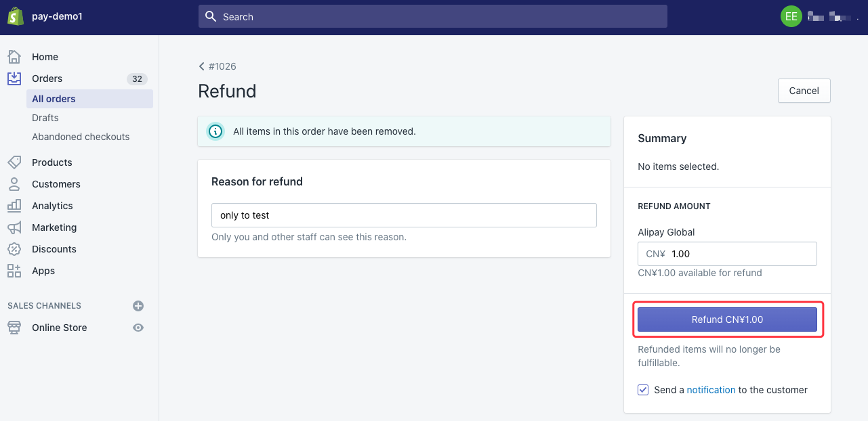The width and height of the screenshot is (868, 421).
Task: Click the search magnifier in the top bar
Action: click(210, 16)
